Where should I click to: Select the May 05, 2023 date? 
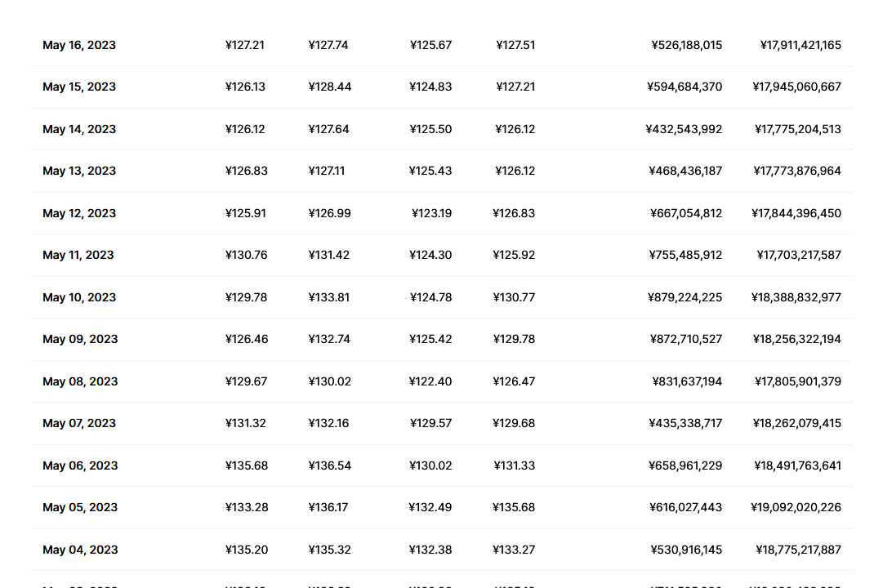point(80,507)
